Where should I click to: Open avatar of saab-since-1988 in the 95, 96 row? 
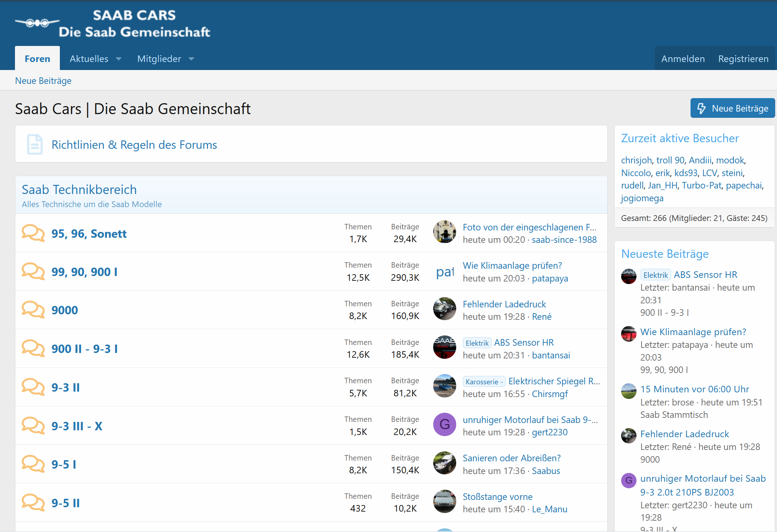(445, 232)
